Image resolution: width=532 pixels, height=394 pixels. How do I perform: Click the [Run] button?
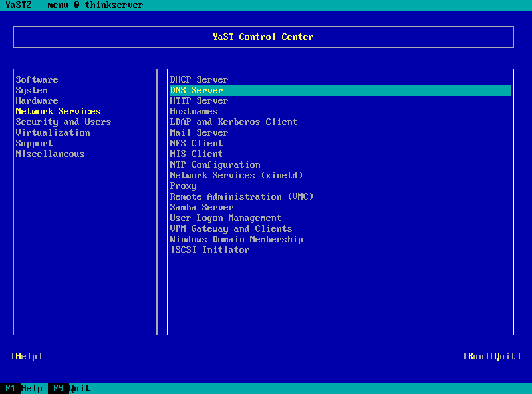click(476, 356)
